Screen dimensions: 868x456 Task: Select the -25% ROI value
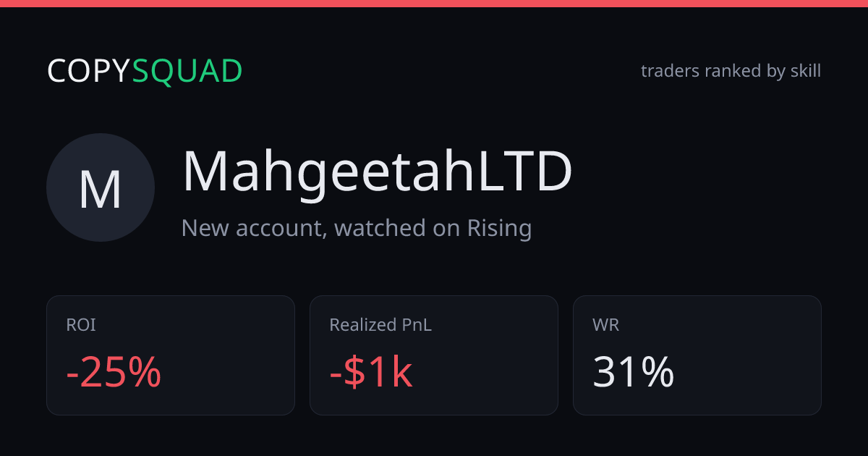114,373
